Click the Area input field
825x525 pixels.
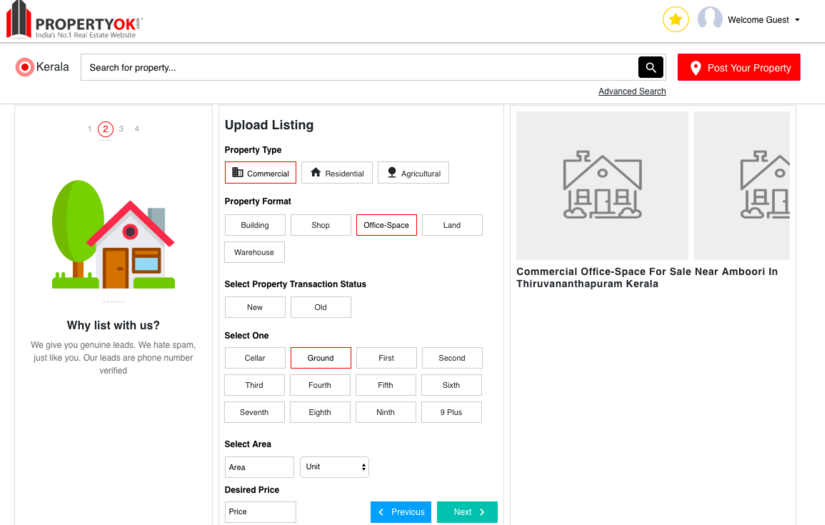259,467
